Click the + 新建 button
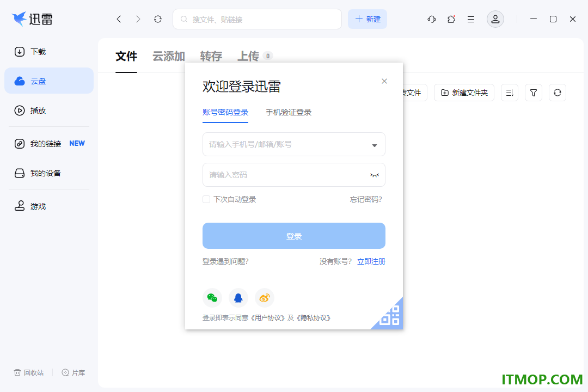The width and height of the screenshot is (588, 392). pyautogui.click(x=367, y=19)
